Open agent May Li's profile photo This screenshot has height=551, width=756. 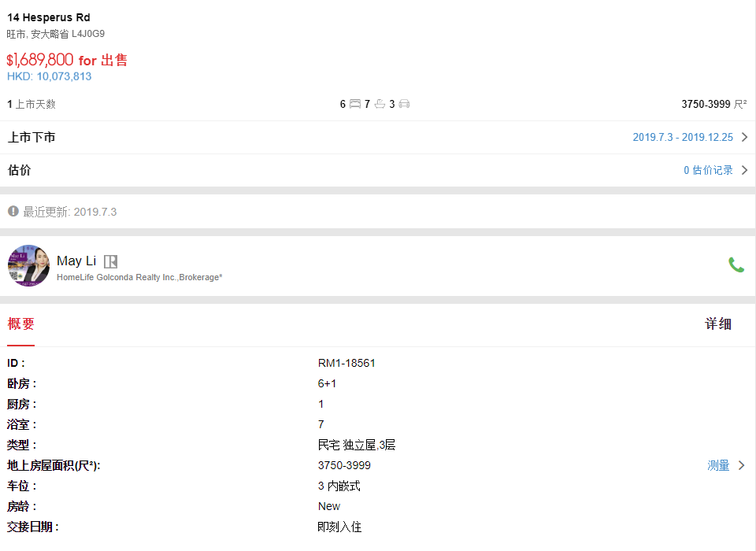(x=28, y=265)
